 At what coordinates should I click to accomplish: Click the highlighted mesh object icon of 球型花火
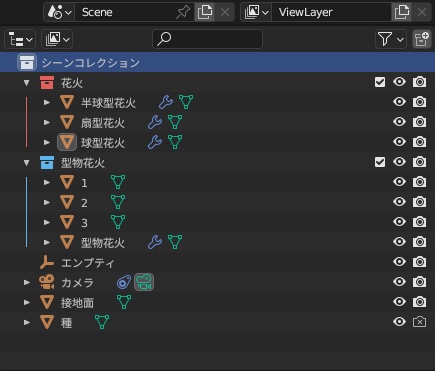coord(67,142)
